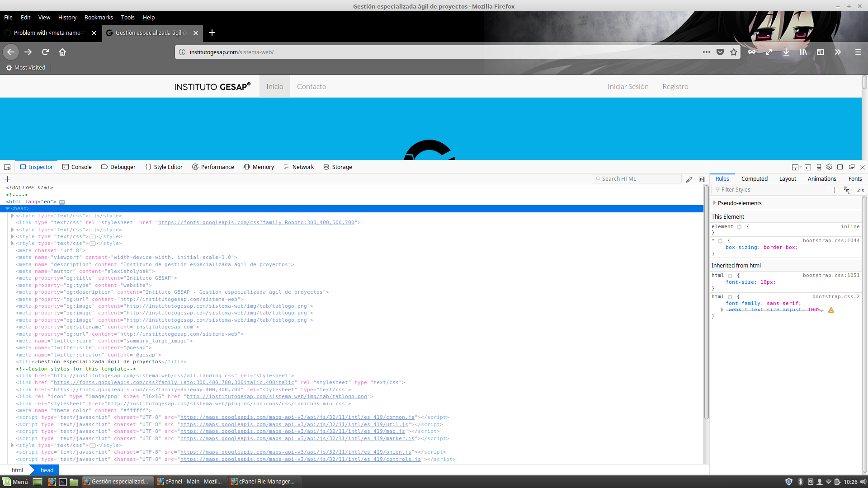Collapse the head element node
The height and width of the screenshot is (488, 868).
(x=7, y=208)
